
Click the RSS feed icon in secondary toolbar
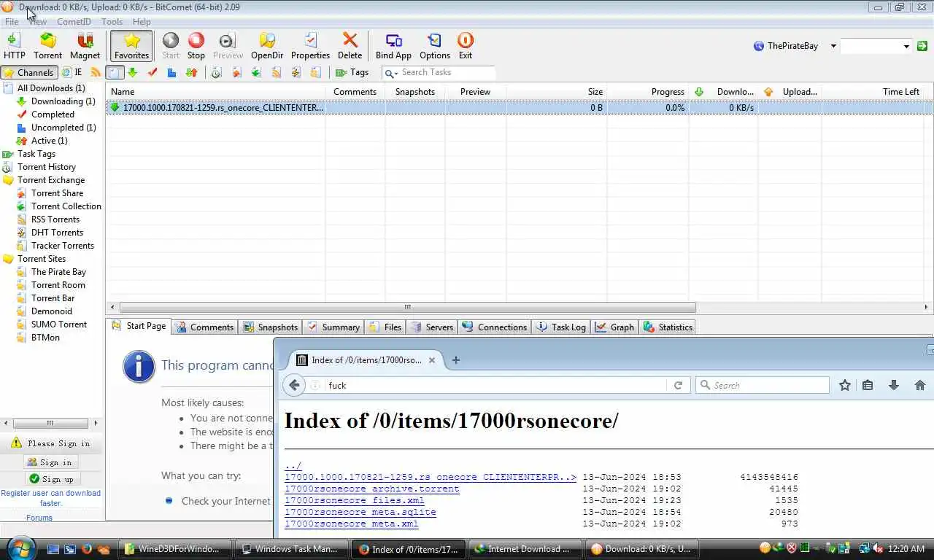[96, 72]
